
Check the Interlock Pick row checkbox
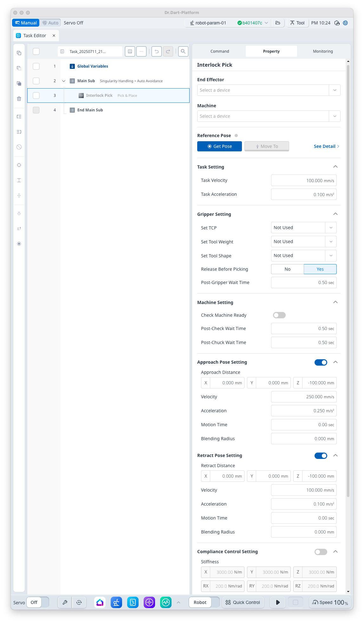[x=36, y=96]
